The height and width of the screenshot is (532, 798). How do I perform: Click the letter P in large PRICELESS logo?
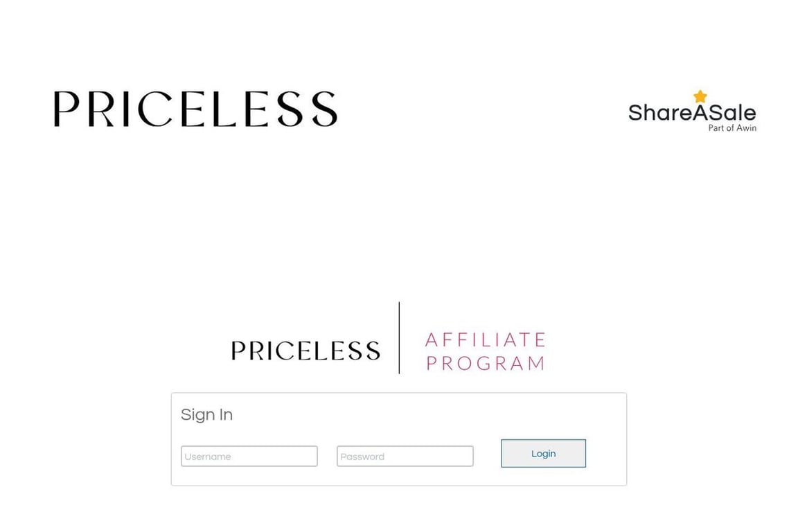(66, 109)
